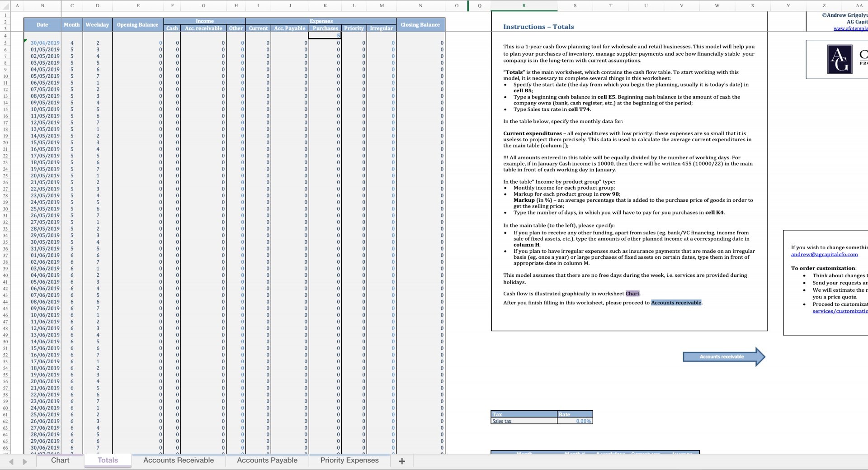This screenshot has height=470, width=868.
Task: Select row 66 header
Action: click(5, 448)
